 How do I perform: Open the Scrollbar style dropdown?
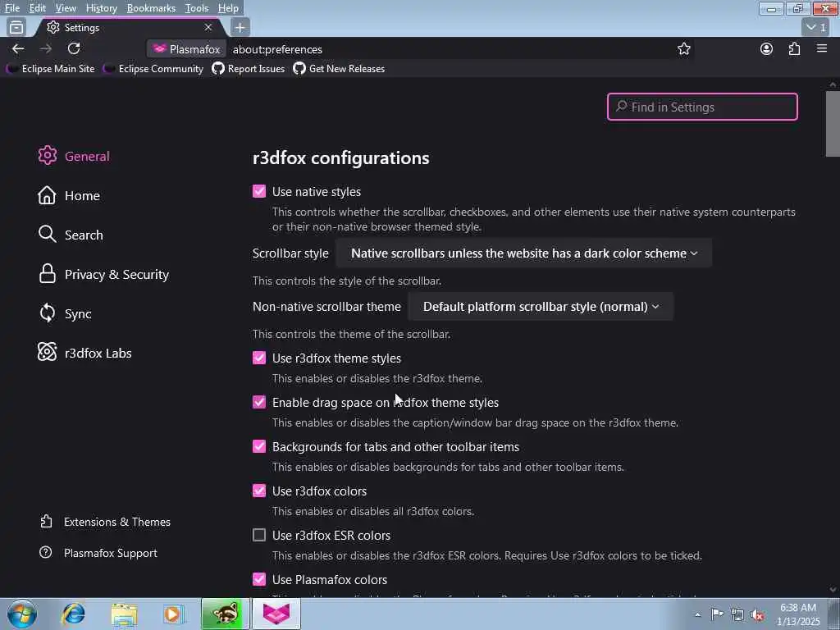(524, 253)
